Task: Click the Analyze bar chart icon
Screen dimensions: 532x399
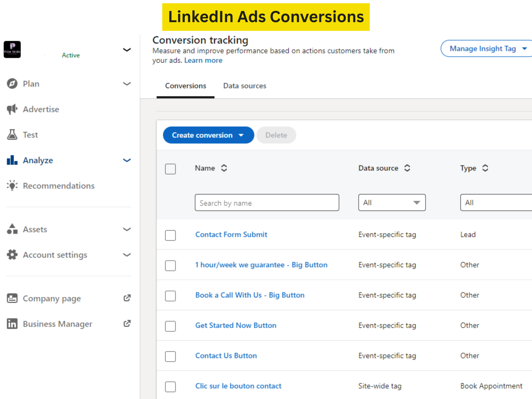Action: coord(12,160)
